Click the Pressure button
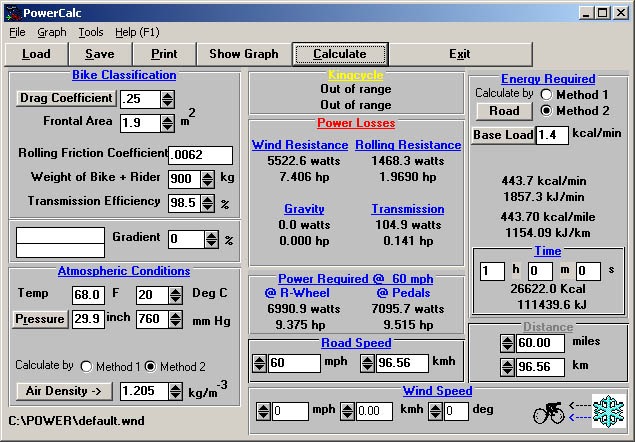 click(40, 319)
